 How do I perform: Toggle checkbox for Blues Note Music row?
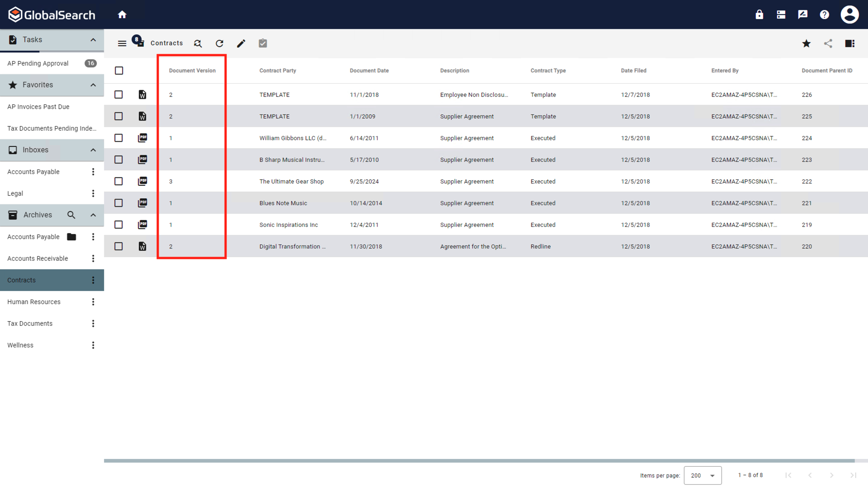click(118, 203)
